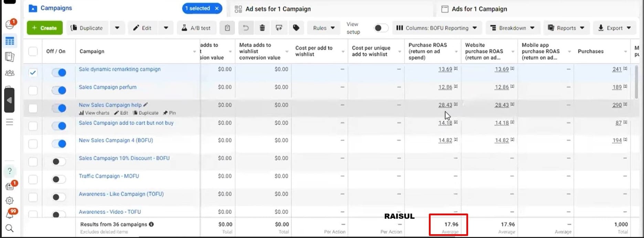Open the help question mark icon
644x238 pixels.
click(x=10, y=171)
